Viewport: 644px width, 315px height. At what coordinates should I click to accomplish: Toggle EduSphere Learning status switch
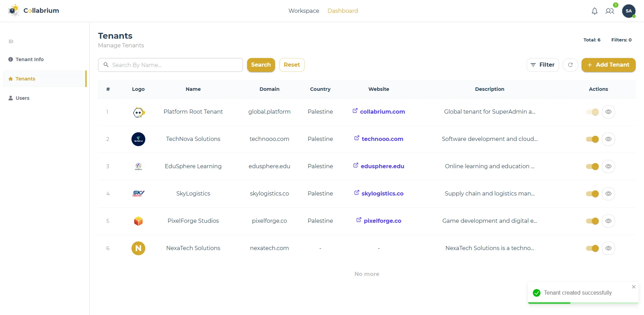pyautogui.click(x=592, y=166)
